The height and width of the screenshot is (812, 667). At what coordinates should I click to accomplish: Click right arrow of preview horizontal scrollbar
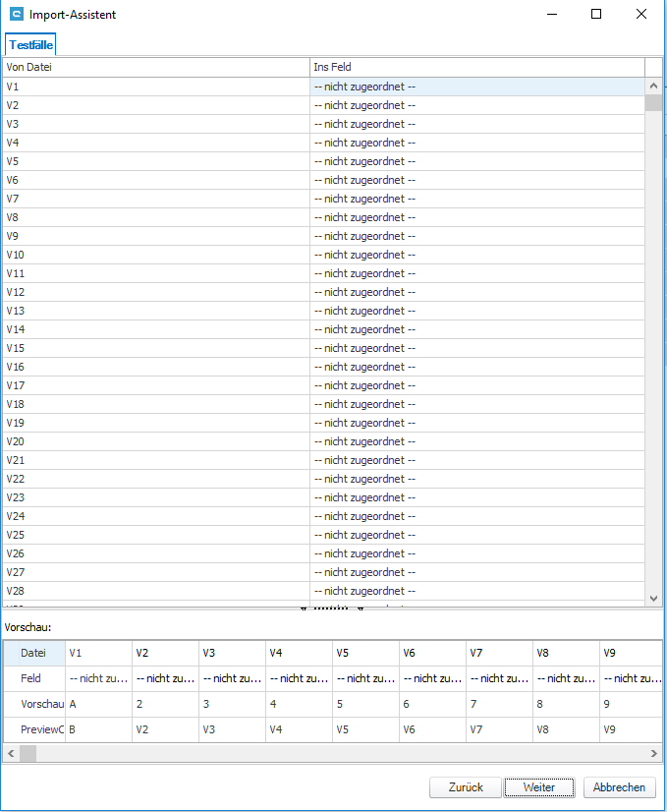point(655,753)
